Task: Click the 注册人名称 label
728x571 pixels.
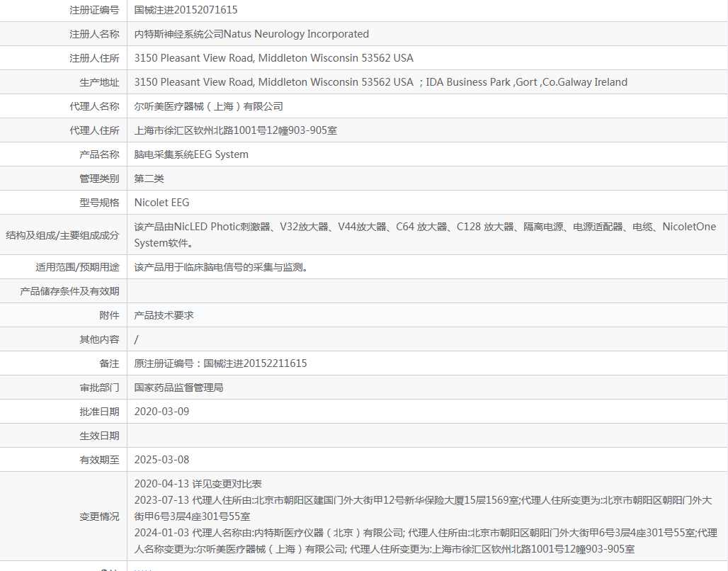Action: [94, 34]
